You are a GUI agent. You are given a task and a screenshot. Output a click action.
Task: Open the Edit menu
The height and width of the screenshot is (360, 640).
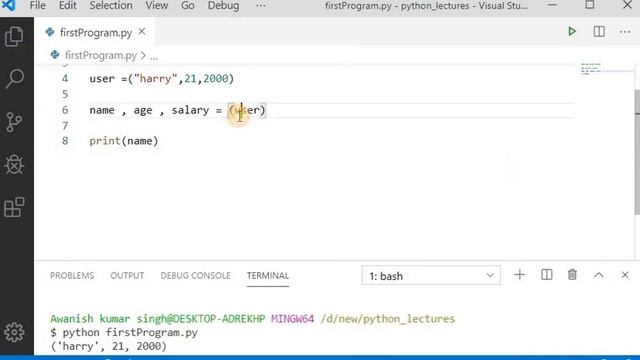(x=67, y=6)
